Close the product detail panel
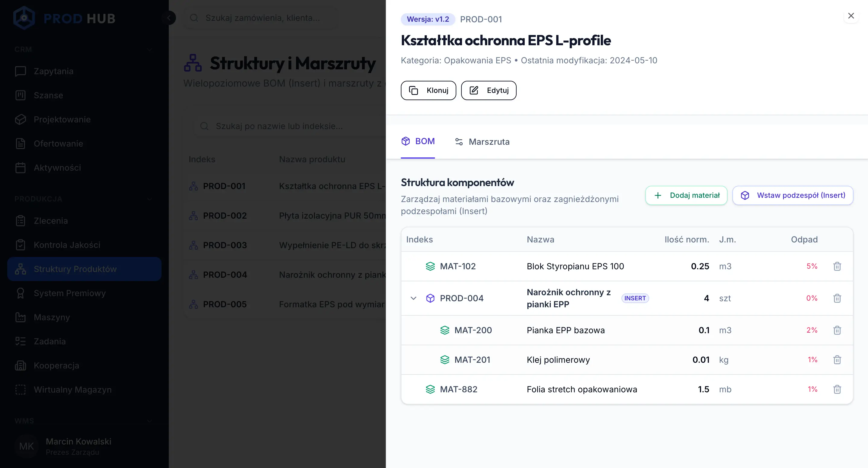 tap(851, 16)
